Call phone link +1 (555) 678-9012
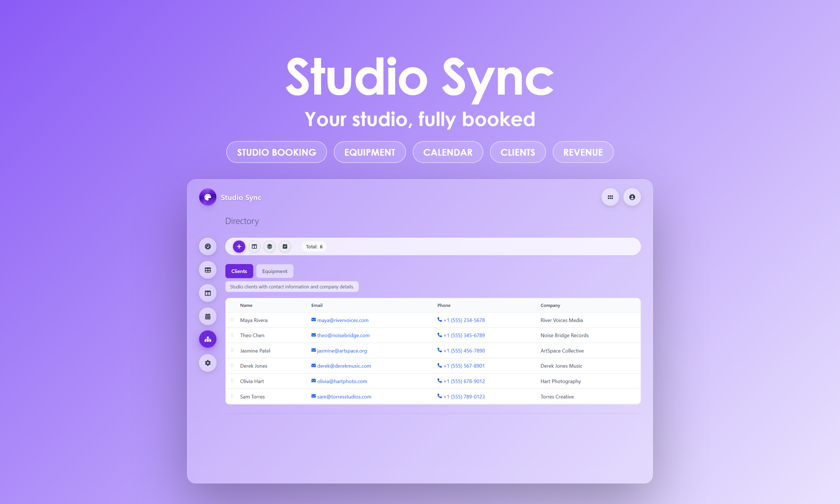 (464, 381)
